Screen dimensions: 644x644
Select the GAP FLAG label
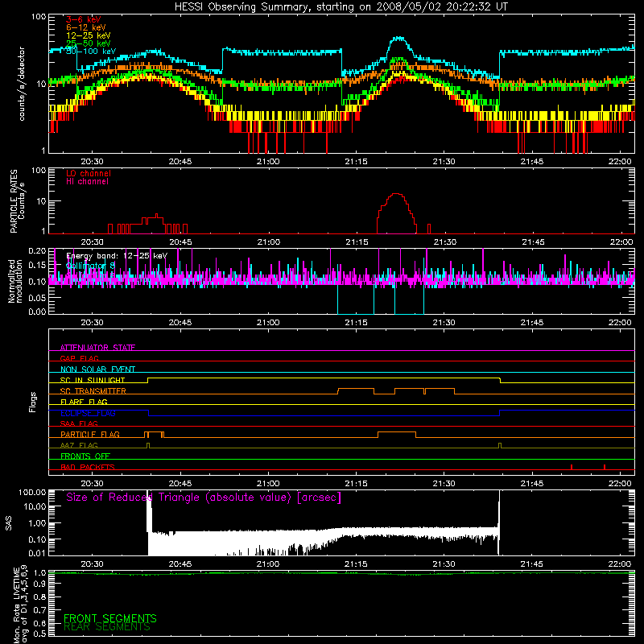(x=79, y=358)
